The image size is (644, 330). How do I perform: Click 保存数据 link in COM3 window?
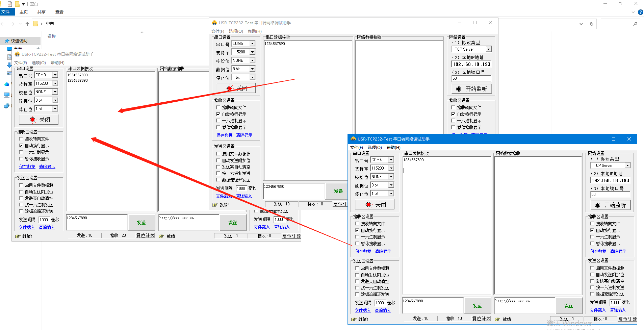point(27,167)
